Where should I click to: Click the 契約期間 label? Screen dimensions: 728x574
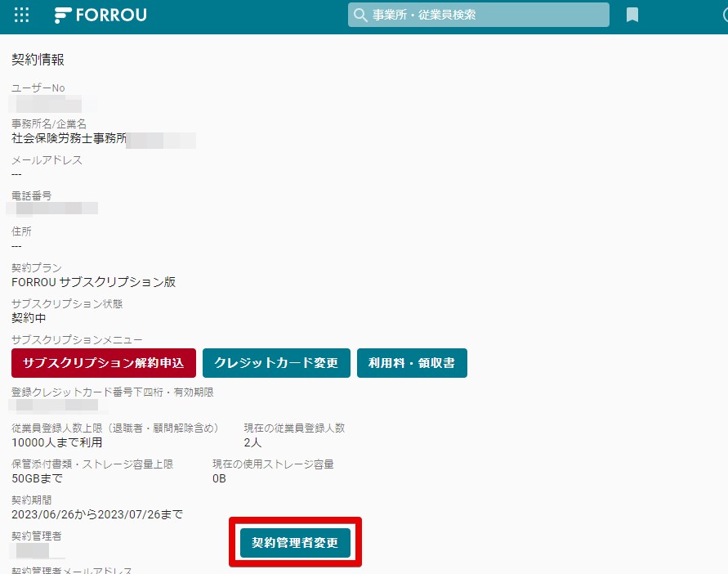coord(31,500)
